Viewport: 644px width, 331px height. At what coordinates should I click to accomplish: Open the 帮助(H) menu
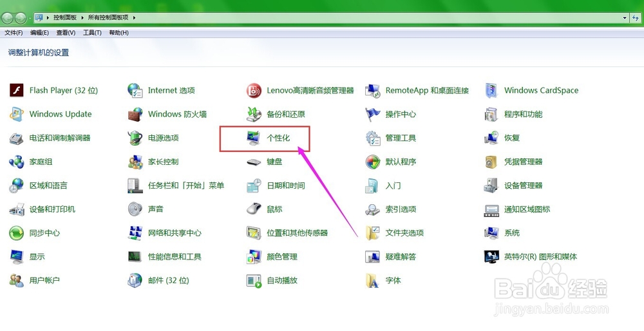(118, 32)
